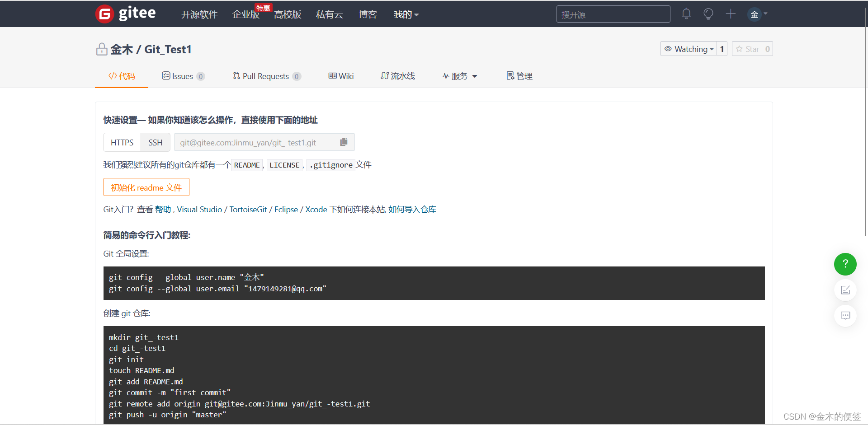
Task: Click the watchers count 1
Action: pos(722,49)
